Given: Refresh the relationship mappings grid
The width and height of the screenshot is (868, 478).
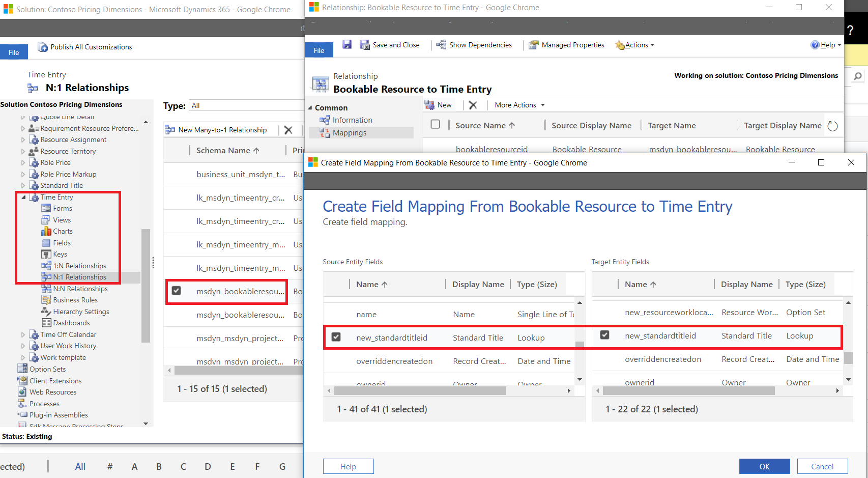Looking at the screenshot, I should [x=833, y=125].
